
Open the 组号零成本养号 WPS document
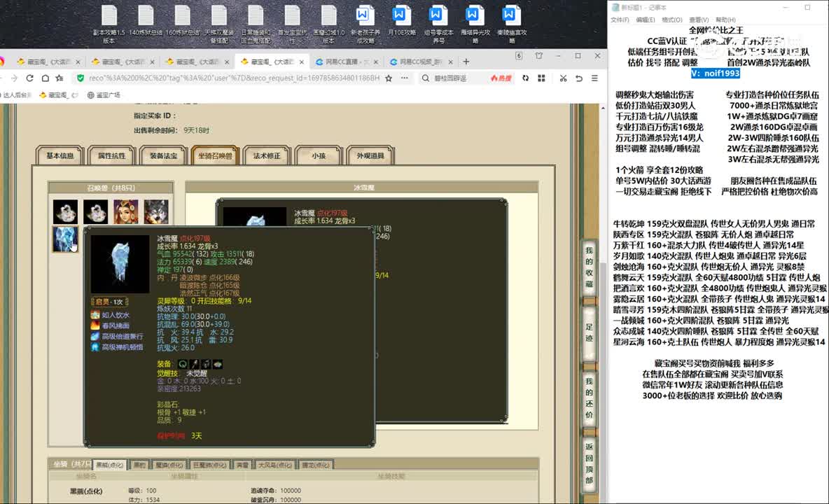[x=438, y=24]
